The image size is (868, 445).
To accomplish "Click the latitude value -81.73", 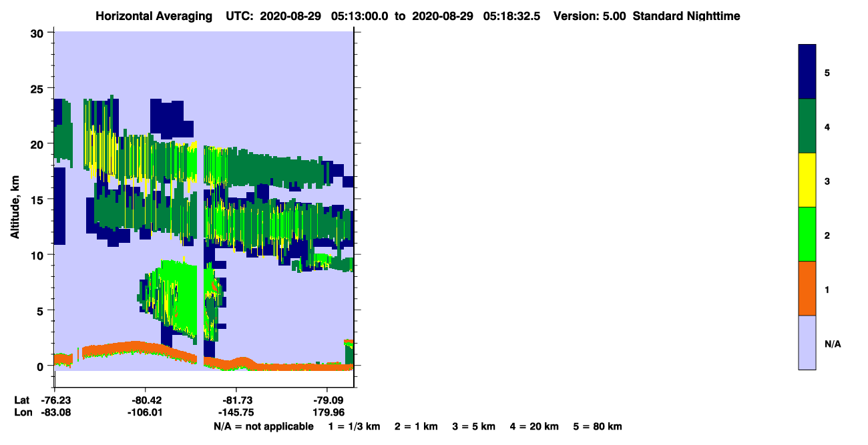I will tap(236, 400).
